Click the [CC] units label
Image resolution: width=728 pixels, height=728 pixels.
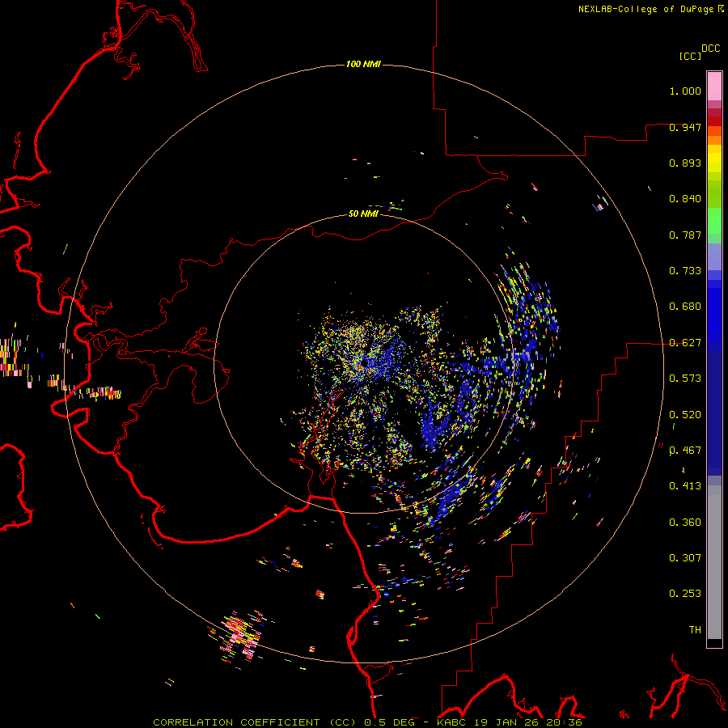click(691, 56)
